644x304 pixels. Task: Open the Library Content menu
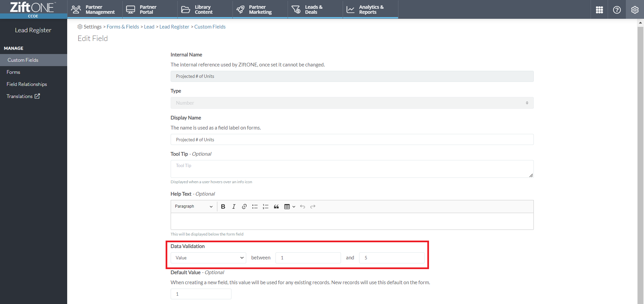(x=205, y=9)
